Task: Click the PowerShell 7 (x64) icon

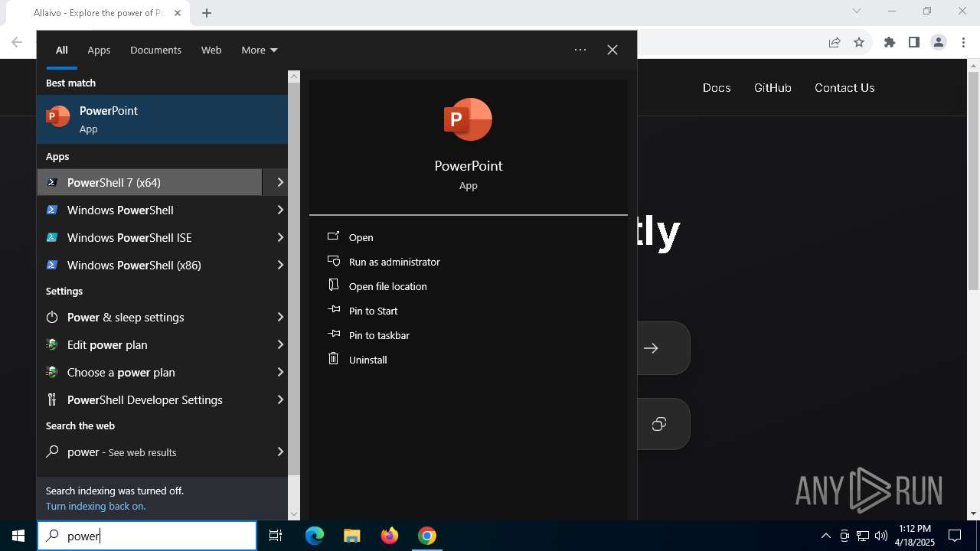Action: coord(52,182)
